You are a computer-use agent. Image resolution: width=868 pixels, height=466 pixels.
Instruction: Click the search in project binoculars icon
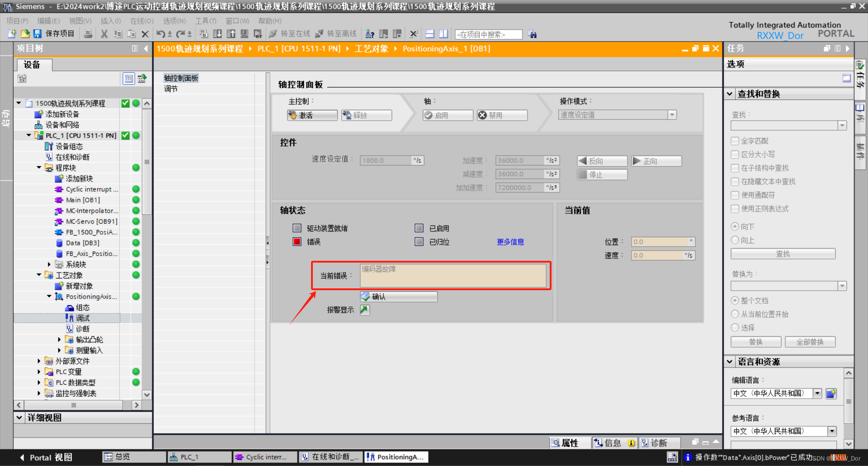click(x=533, y=34)
